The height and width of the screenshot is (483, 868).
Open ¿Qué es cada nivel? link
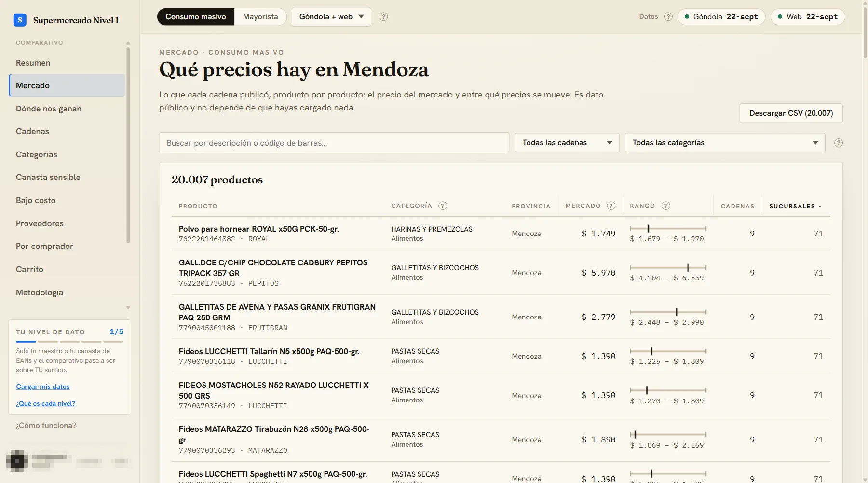[45, 403]
